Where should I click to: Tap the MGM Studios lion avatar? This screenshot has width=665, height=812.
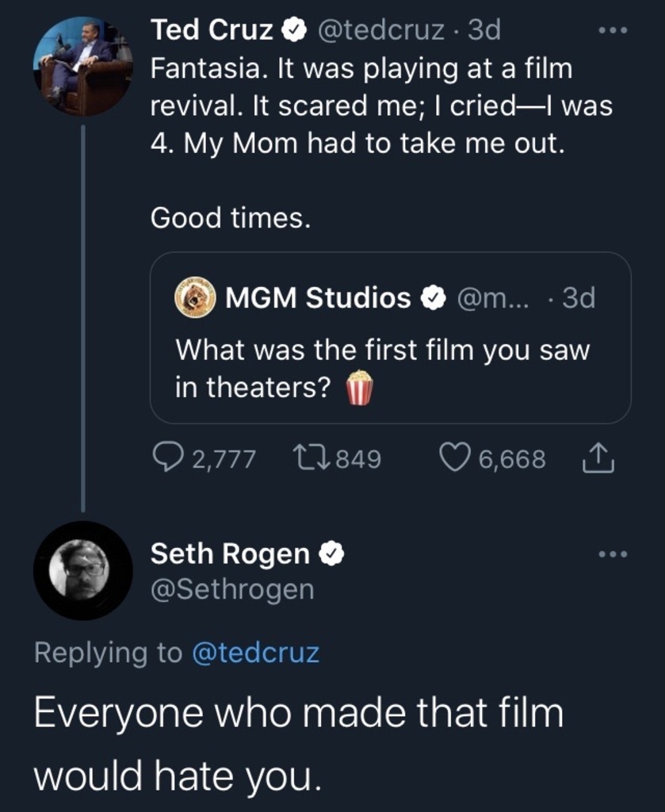pyautogui.click(x=196, y=298)
